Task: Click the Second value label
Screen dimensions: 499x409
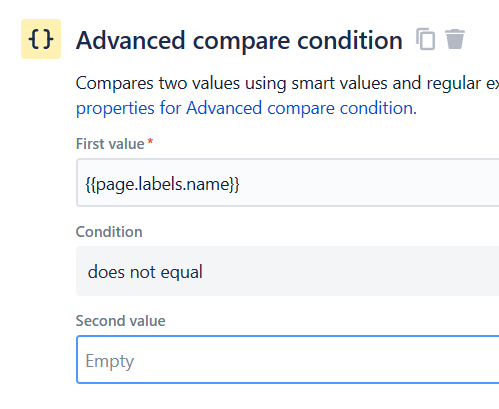Action: [x=121, y=321]
